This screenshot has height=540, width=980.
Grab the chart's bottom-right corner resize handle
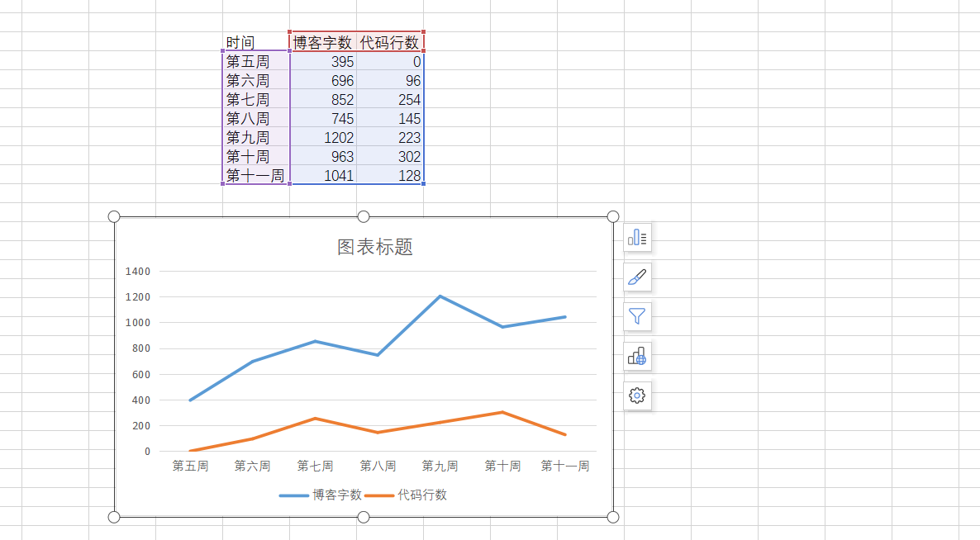click(613, 517)
